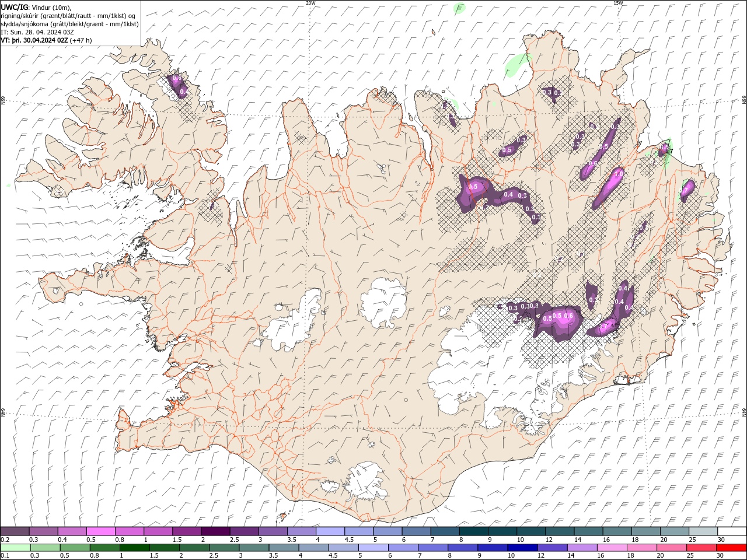This screenshot has width=747, height=560.
Task: Click the 'slydda/snjókoma' legend description line
Action: [70, 24]
